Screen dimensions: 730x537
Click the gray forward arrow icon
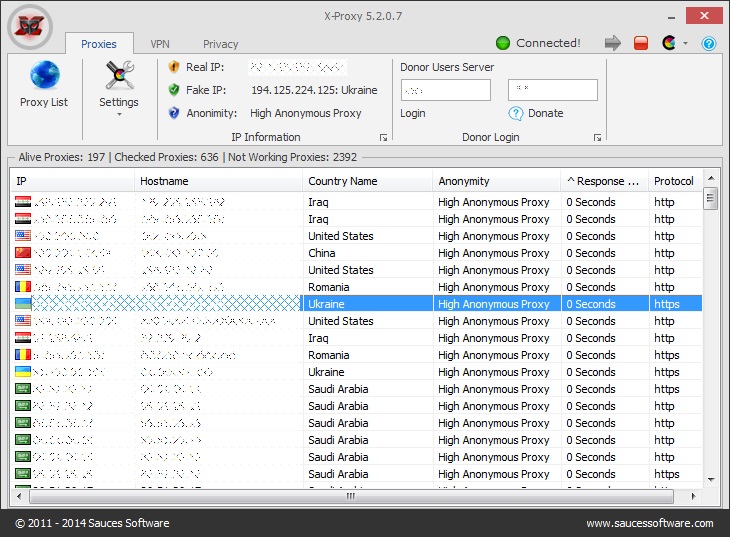[612, 43]
